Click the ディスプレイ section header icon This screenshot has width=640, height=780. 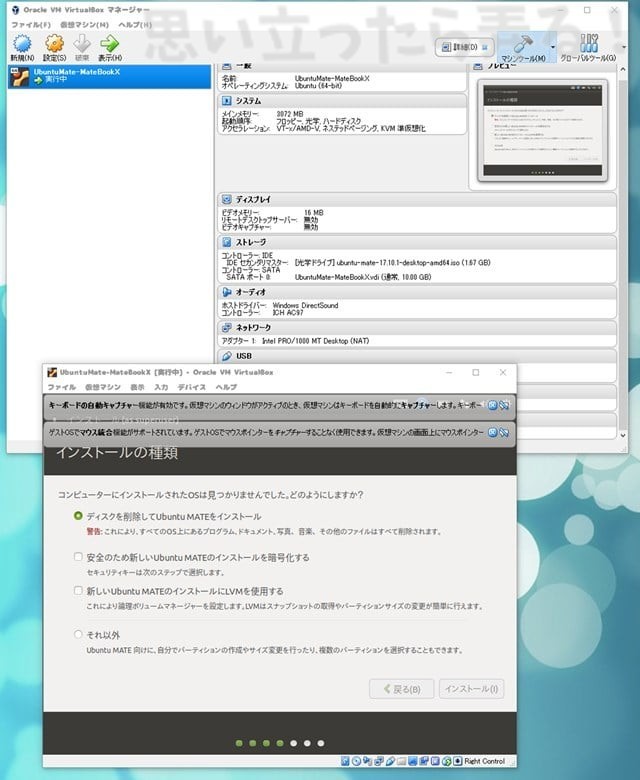227,199
